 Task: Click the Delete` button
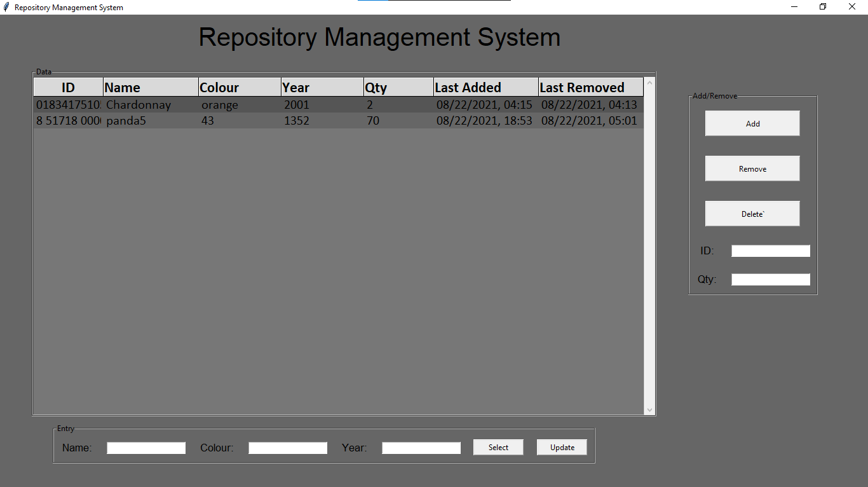[x=752, y=214]
